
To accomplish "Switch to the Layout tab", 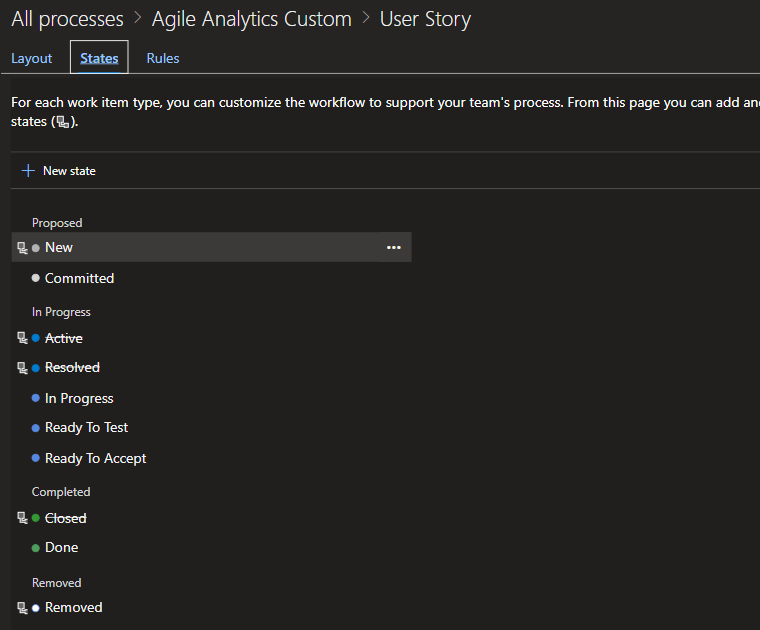I will (32, 58).
